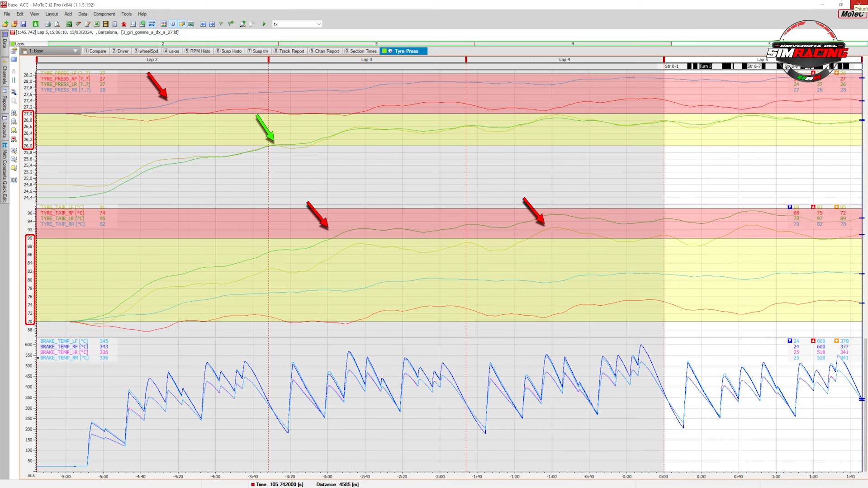
Task: Click the red alarm light toolbar icon
Action: 123,24
